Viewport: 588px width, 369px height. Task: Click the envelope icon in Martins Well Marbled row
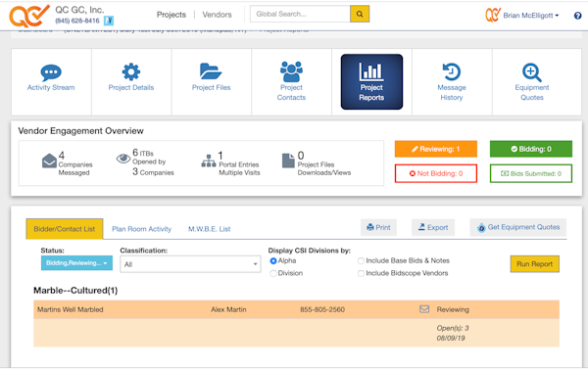tap(424, 309)
